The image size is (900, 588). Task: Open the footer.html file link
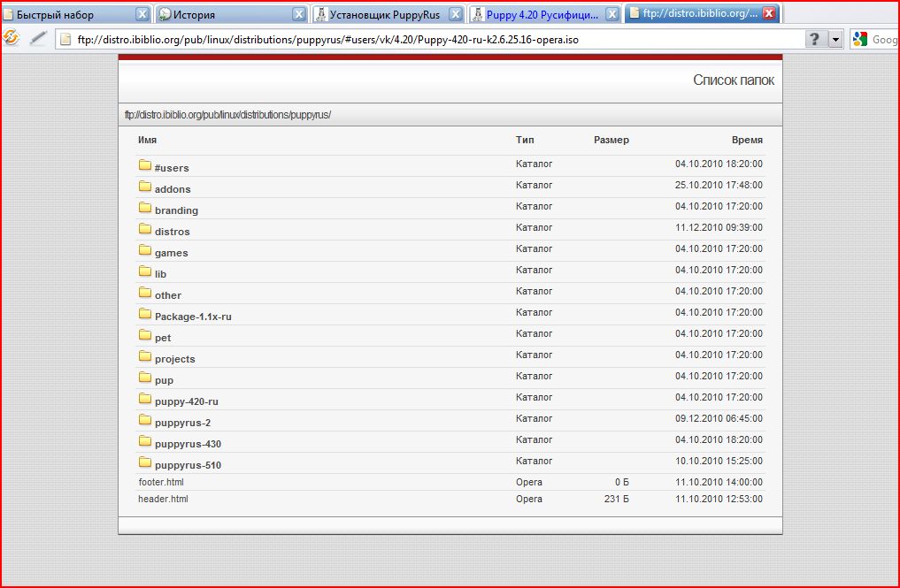point(161,483)
